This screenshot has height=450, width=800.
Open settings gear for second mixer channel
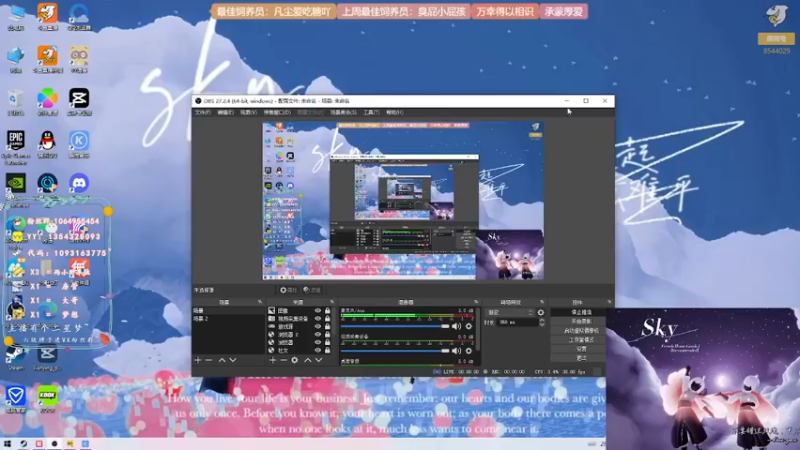[x=468, y=351]
